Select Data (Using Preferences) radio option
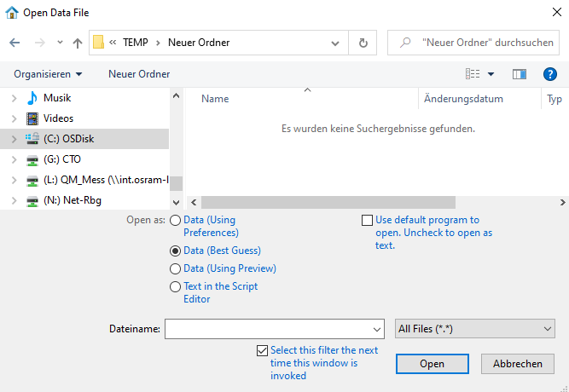 pos(176,220)
